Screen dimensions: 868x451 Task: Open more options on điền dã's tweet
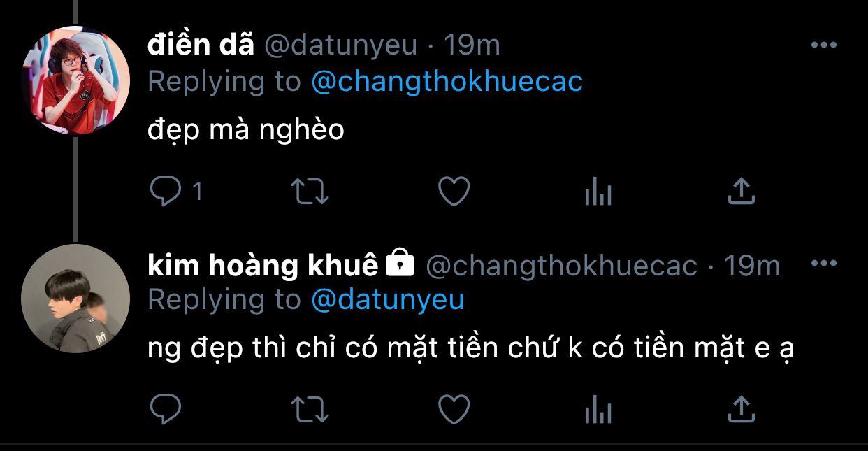pos(823,45)
